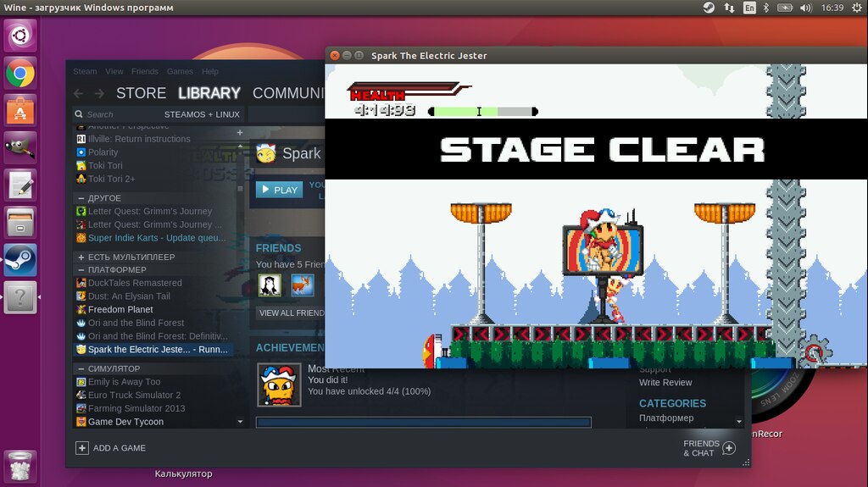Go forward with Steam's forward arrow
The height and width of the screenshot is (487, 868).
(x=99, y=93)
